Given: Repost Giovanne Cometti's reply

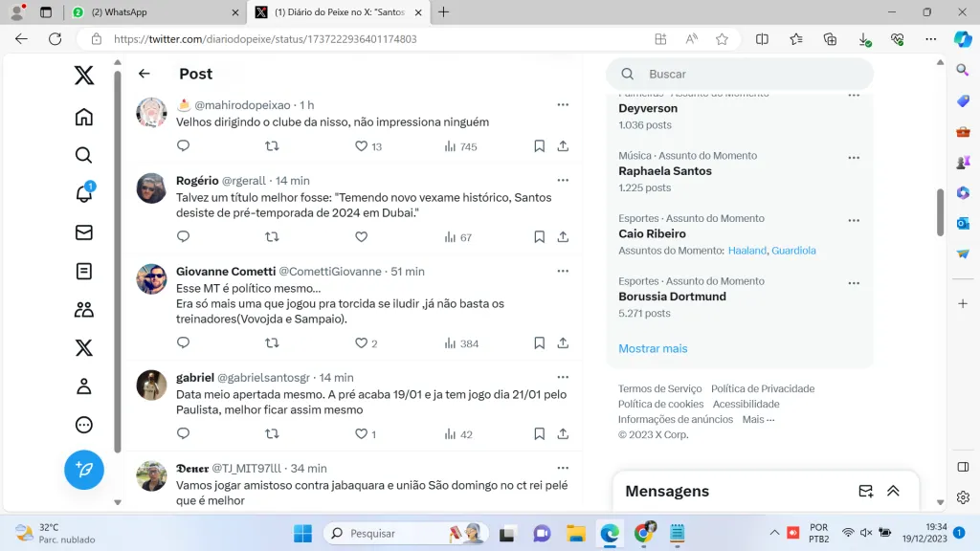Looking at the screenshot, I should click(272, 342).
